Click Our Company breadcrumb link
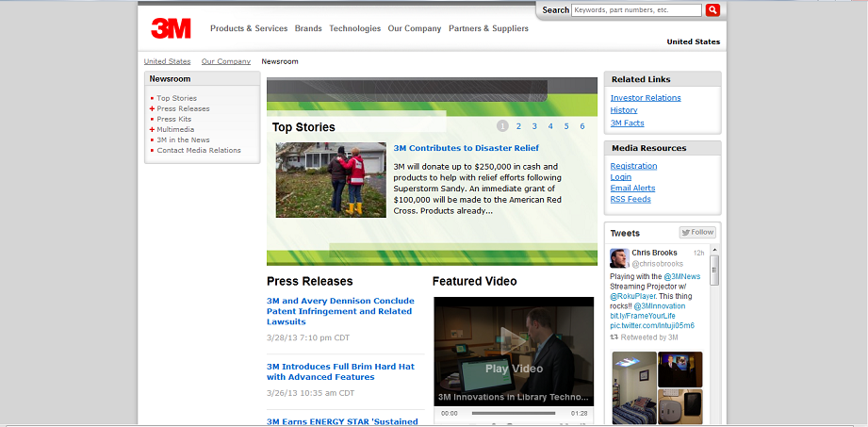Screen dimensions: 868x427 tap(226, 61)
